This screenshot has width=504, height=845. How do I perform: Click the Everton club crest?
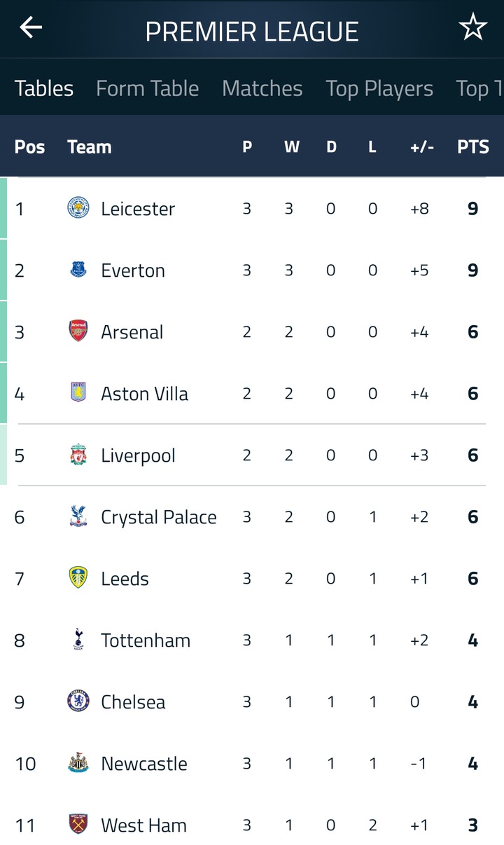click(x=78, y=270)
